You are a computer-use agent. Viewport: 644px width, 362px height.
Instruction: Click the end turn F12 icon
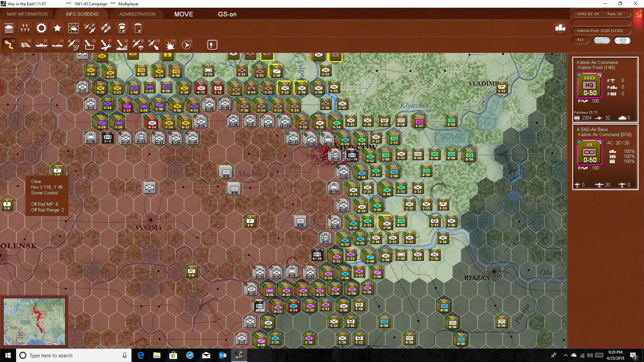tap(186, 45)
